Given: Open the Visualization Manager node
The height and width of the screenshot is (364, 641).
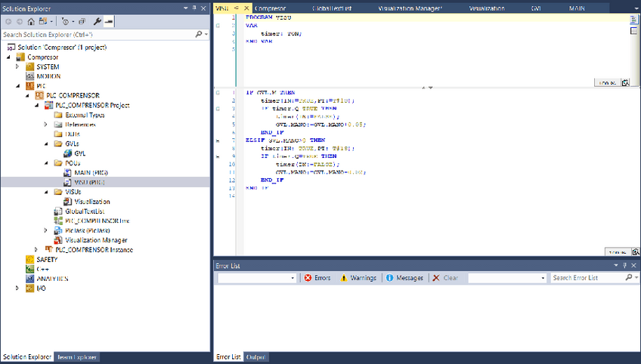Looking at the screenshot, I should pyautogui.click(x=96, y=240).
